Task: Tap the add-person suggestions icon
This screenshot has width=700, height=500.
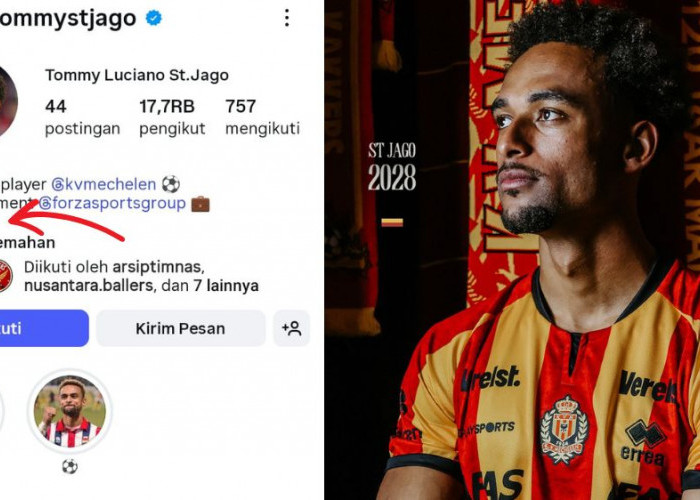Action: (292, 329)
